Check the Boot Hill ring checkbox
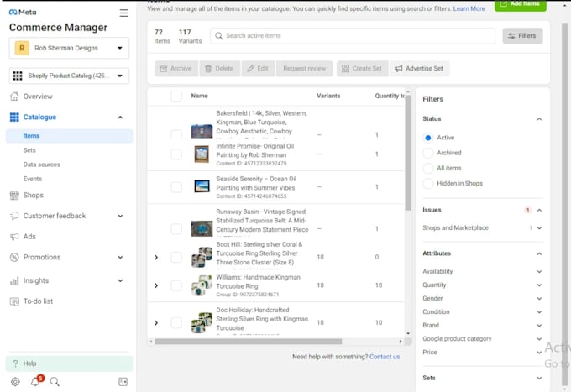This screenshot has width=571, height=392. click(176, 258)
